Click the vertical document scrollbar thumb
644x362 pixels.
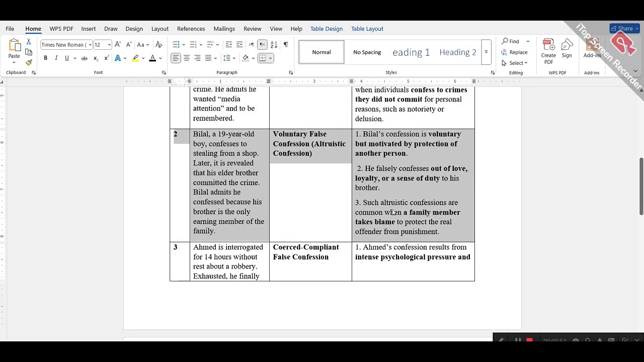[641, 187]
